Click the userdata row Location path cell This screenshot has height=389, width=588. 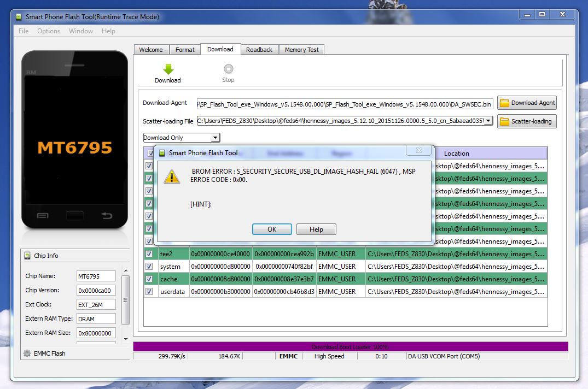[x=456, y=292]
